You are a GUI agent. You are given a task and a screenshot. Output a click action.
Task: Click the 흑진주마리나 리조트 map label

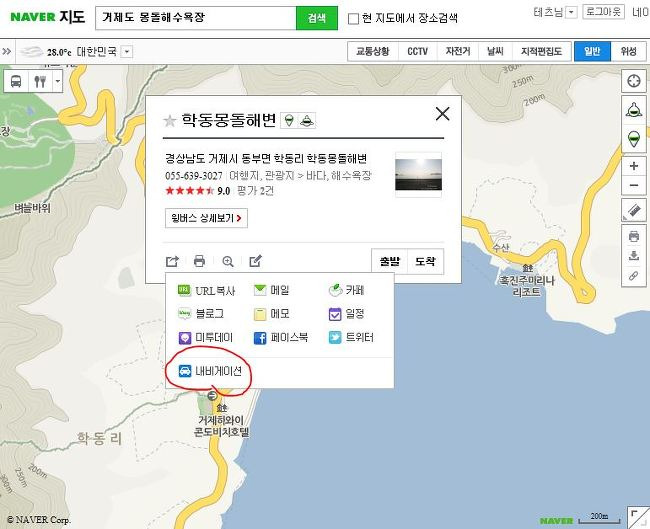(526, 286)
